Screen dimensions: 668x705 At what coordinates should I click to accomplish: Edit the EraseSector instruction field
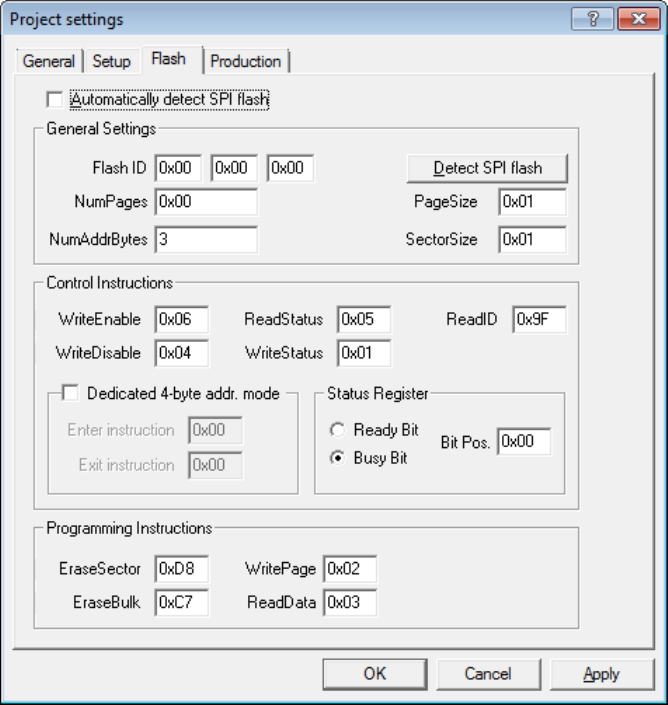tap(181, 569)
